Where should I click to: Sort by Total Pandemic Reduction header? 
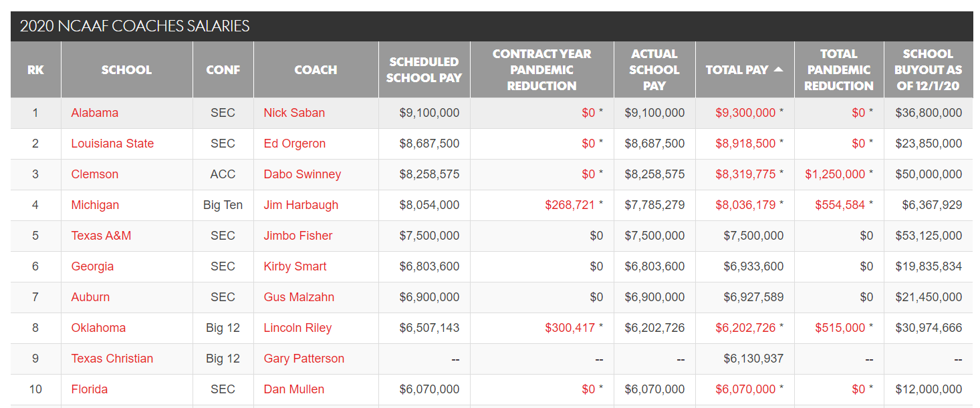tap(838, 69)
